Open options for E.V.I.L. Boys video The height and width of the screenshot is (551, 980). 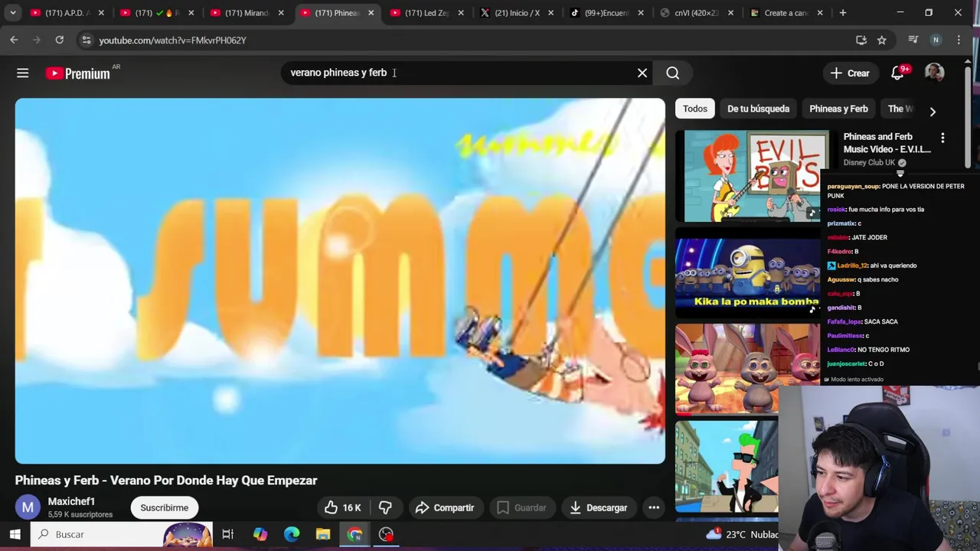pos(942,138)
